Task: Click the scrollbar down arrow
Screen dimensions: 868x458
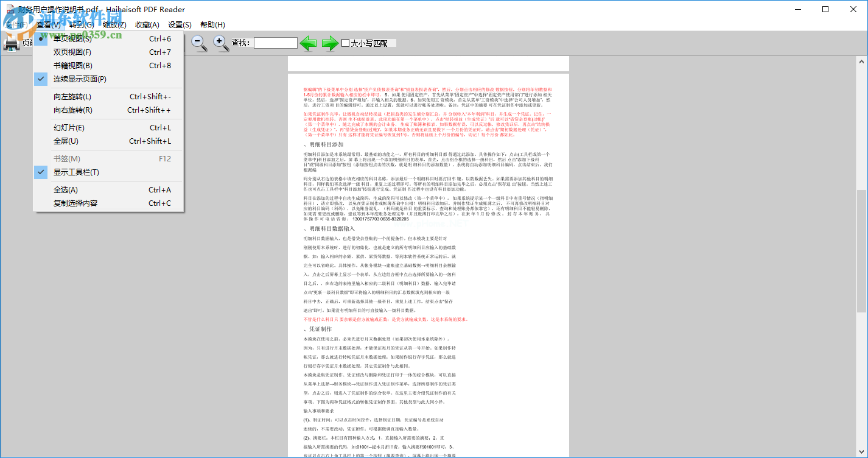Action: tap(862, 453)
